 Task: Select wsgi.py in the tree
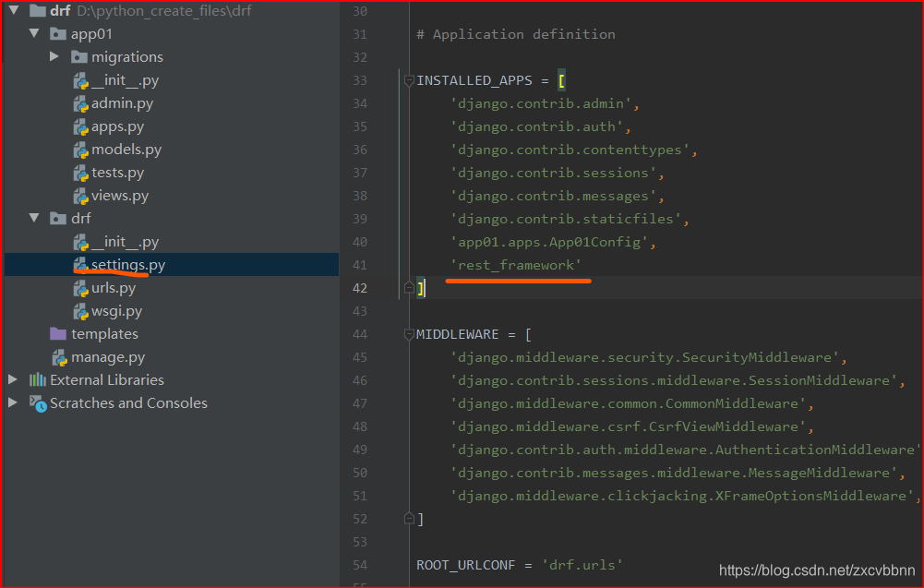click(116, 311)
